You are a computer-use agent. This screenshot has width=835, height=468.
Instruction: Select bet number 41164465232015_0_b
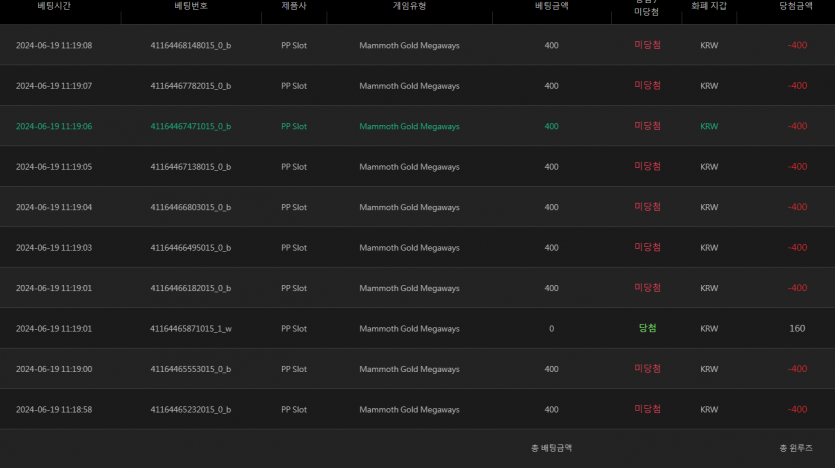pos(191,409)
